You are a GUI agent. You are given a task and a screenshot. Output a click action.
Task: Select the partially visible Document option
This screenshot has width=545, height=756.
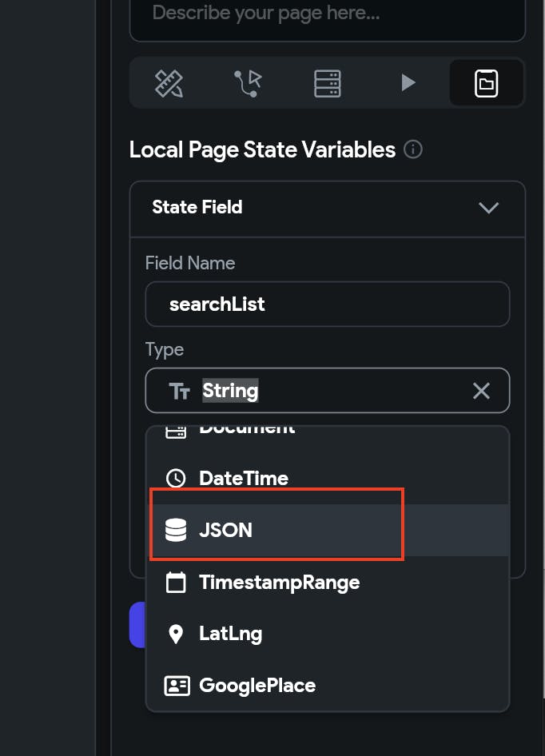246,432
